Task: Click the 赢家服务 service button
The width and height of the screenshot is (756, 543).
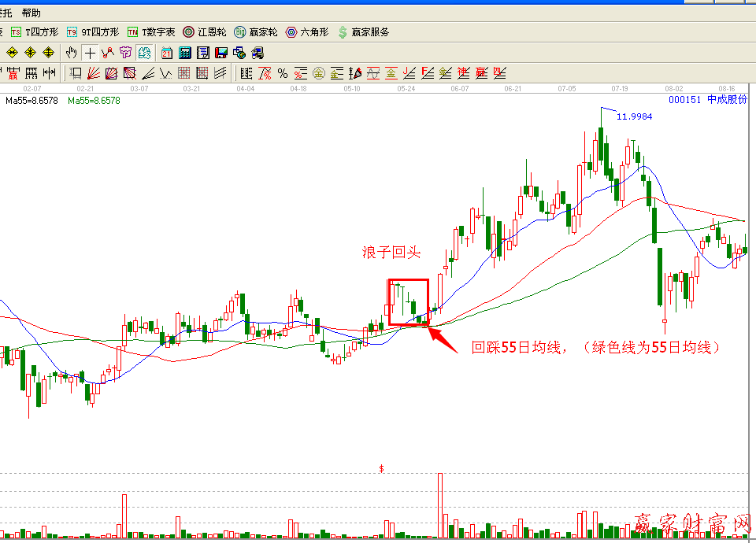Action: 364,32
